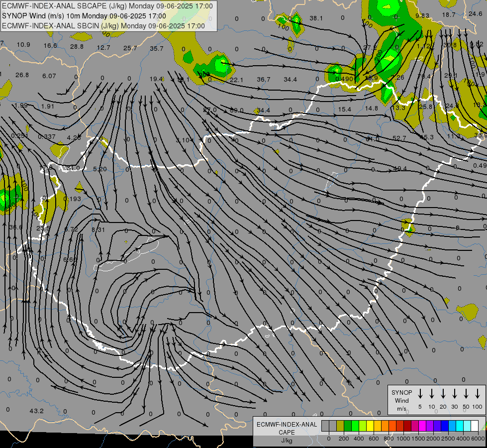487x448 pixels.
Task: Click the map value '49.4'
Action: [400, 168]
